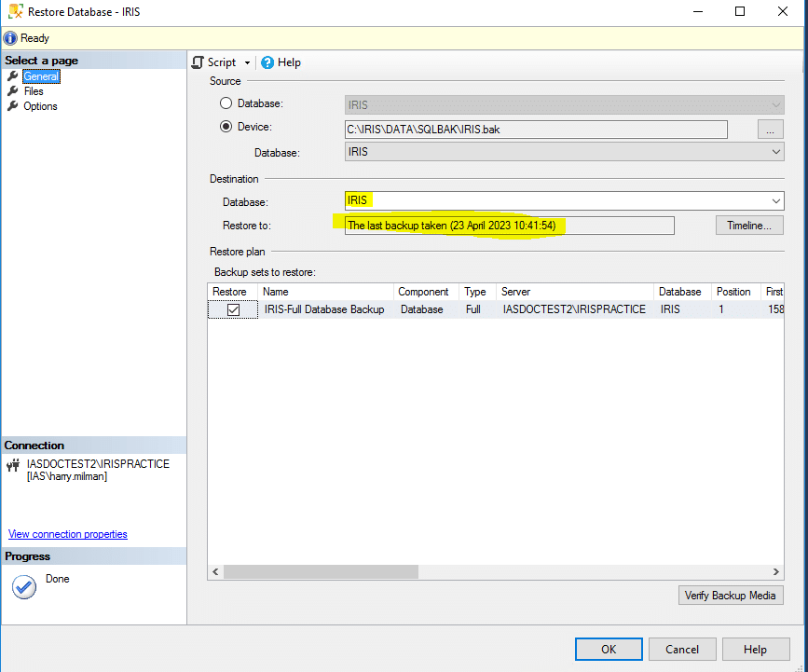808x672 pixels.
Task: Open the Options page
Action: pos(40,106)
